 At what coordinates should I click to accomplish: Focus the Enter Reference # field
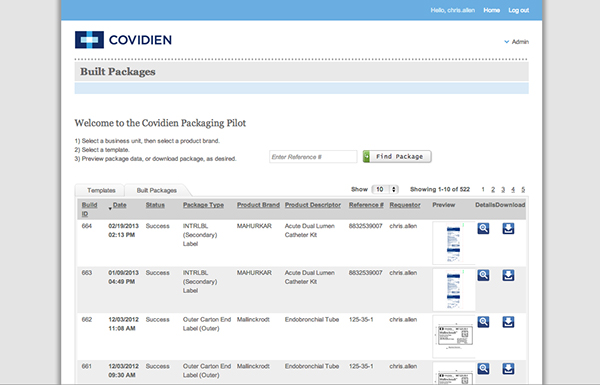point(313,157)
